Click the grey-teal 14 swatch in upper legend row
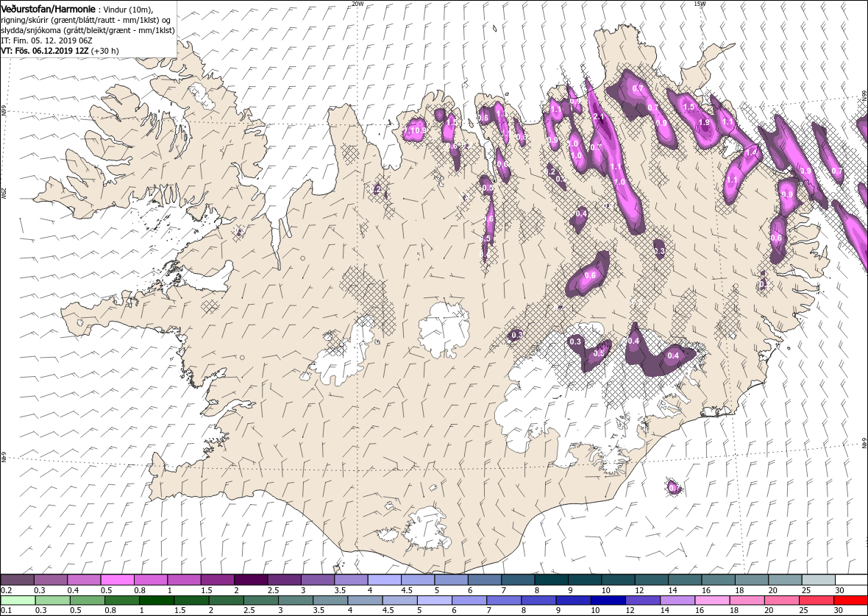 (685, 580)
